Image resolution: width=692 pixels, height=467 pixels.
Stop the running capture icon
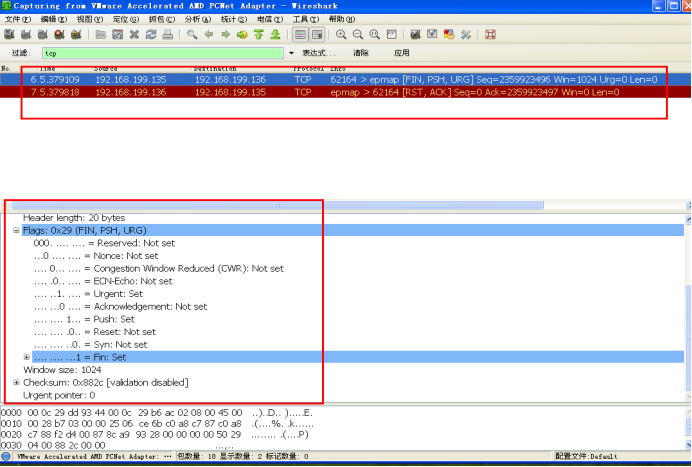(x=59, y=34)
